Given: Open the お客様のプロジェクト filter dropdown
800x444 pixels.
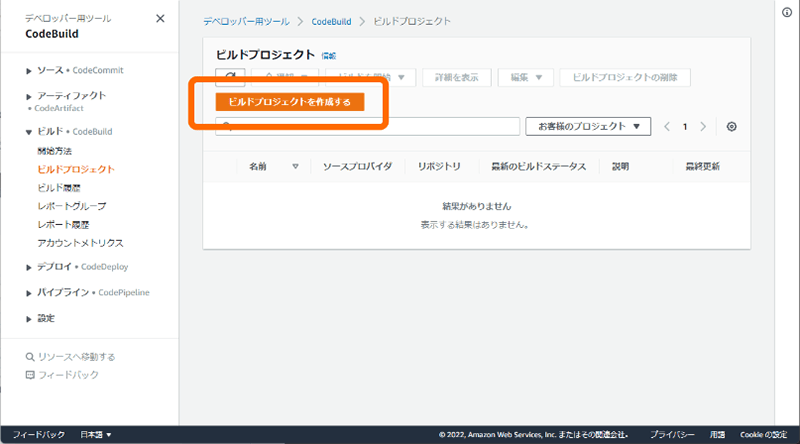Looking at the screenshot, I should point(588,127).
